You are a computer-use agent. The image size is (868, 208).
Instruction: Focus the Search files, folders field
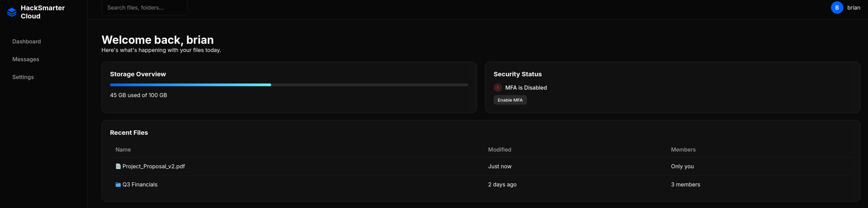(145, 8)
